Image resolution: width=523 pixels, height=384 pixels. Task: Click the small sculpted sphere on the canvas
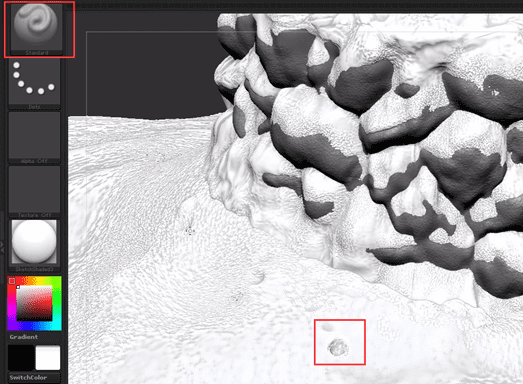click(338, 347)
